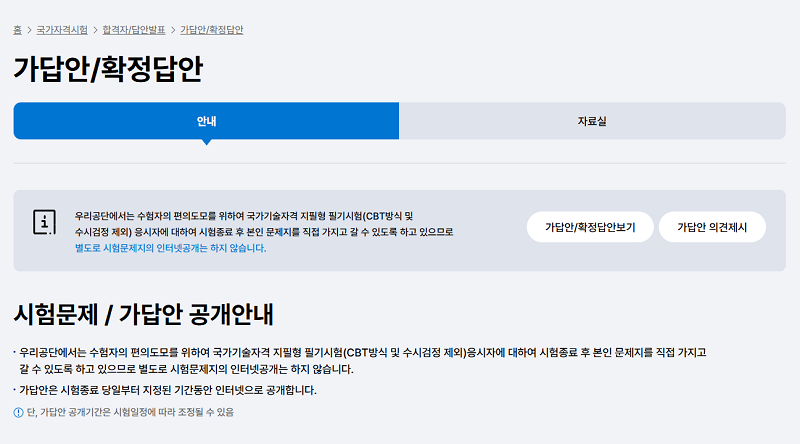The image size is (800, 444).
Task: Click blue text 별도로 시험문제지의 인터넷공개는 하지 않습니다.
Action: coord(170,248)
